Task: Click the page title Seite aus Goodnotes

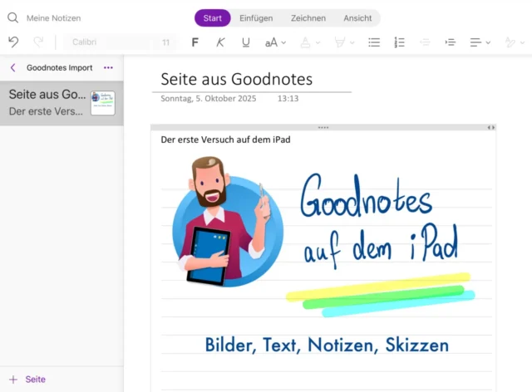Action: [238, 80]
